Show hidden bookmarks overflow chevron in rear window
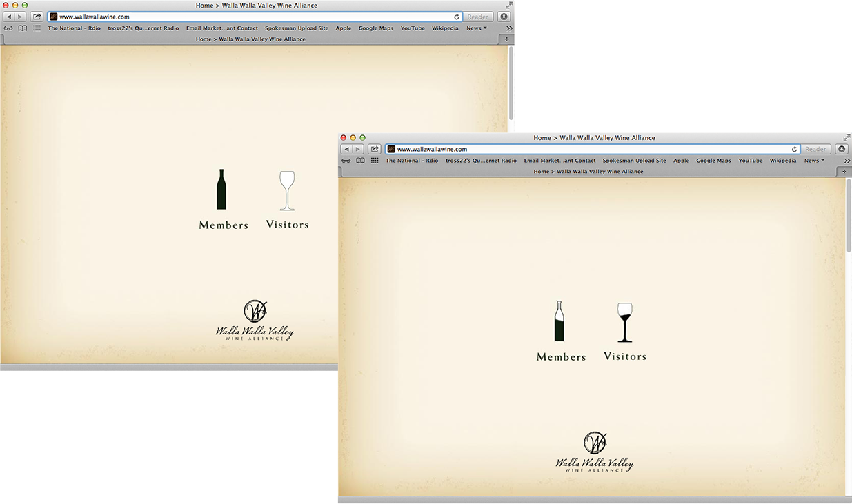 509,28
